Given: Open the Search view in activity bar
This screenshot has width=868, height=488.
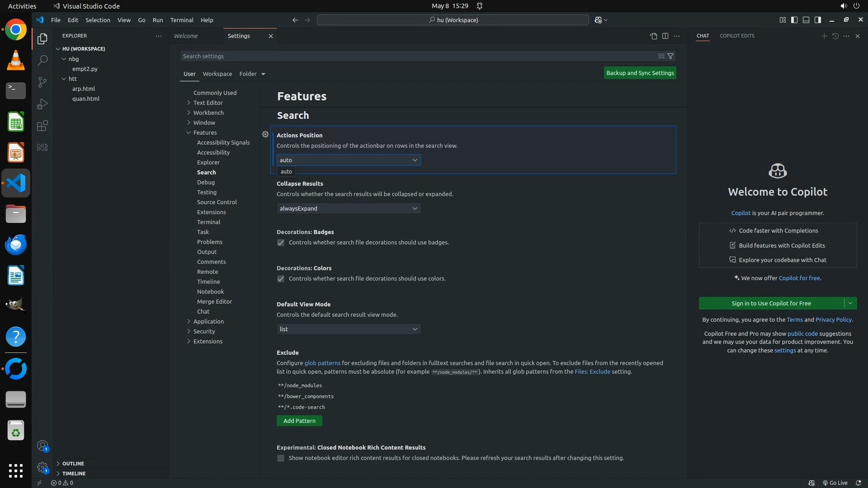Looking at the screenshot, I should [42, 60].
